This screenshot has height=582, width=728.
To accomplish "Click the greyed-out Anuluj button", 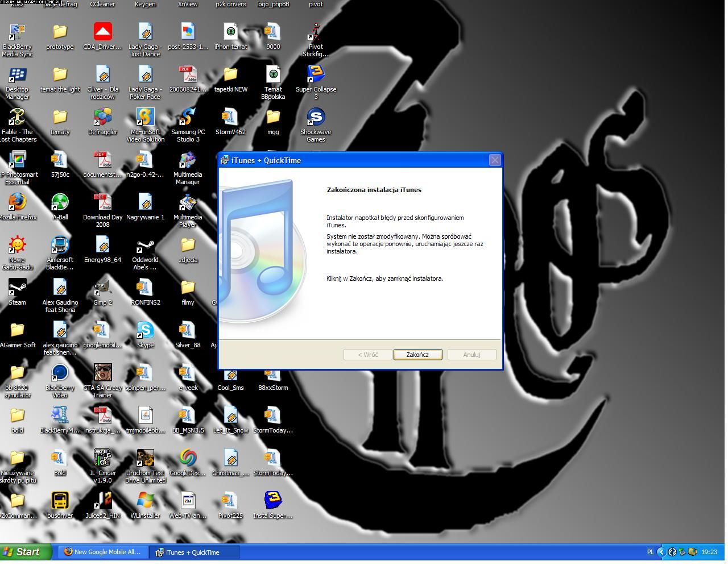I will tap(471, 355).
